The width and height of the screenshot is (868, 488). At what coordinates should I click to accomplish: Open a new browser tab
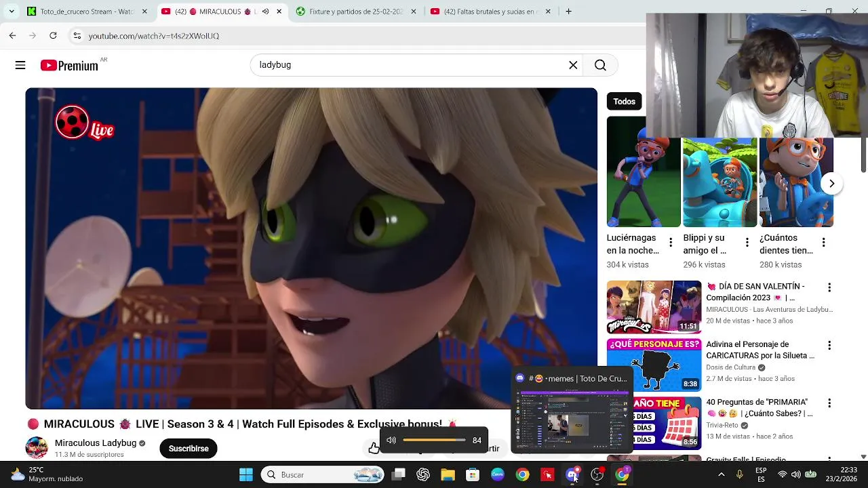(568, 12)
